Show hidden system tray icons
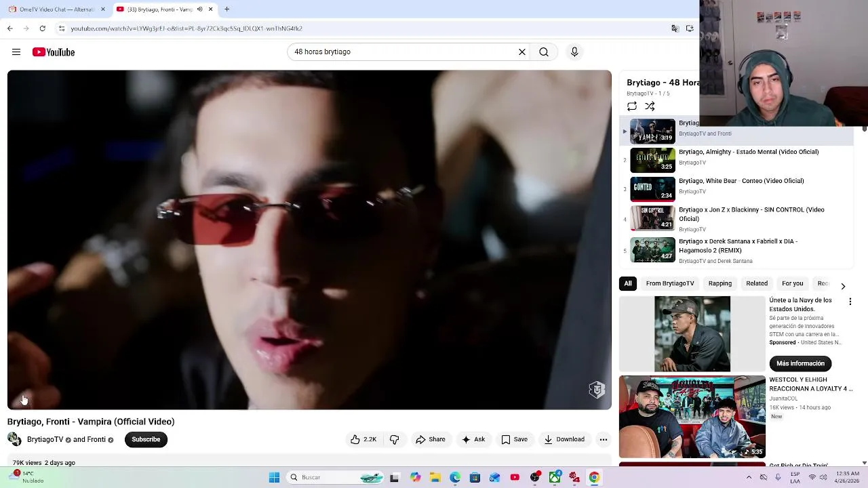 tap(749, 477)
